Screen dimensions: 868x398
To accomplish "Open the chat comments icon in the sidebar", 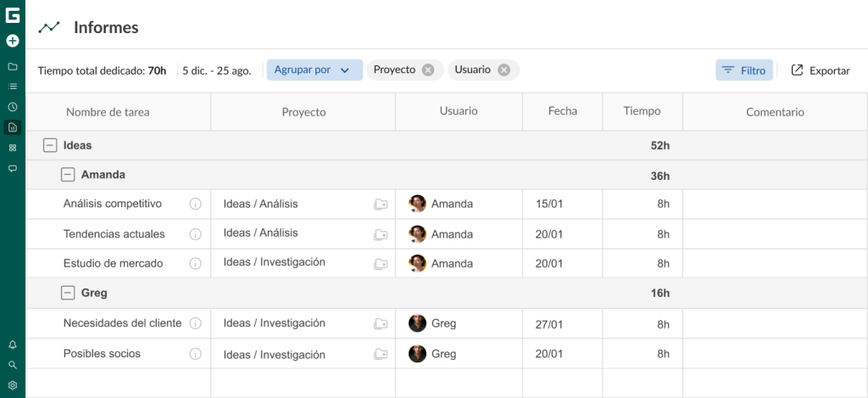I will click(x=12, y=168).
